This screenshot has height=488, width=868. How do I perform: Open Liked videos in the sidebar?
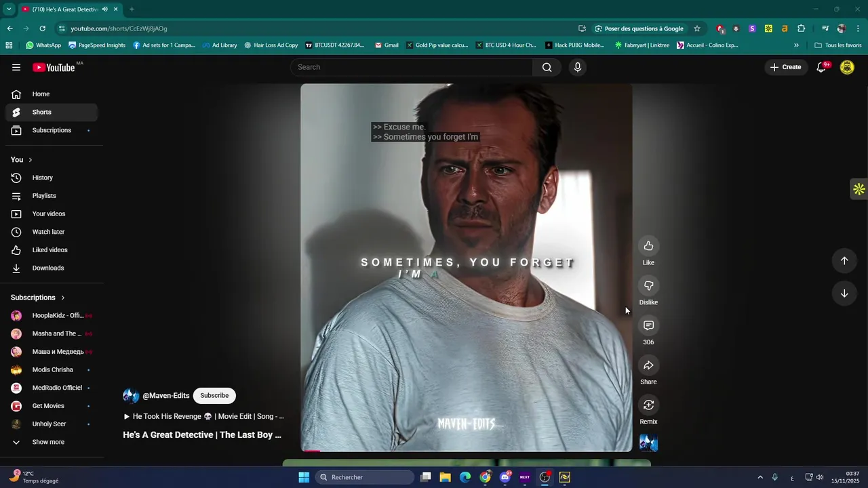52,250
